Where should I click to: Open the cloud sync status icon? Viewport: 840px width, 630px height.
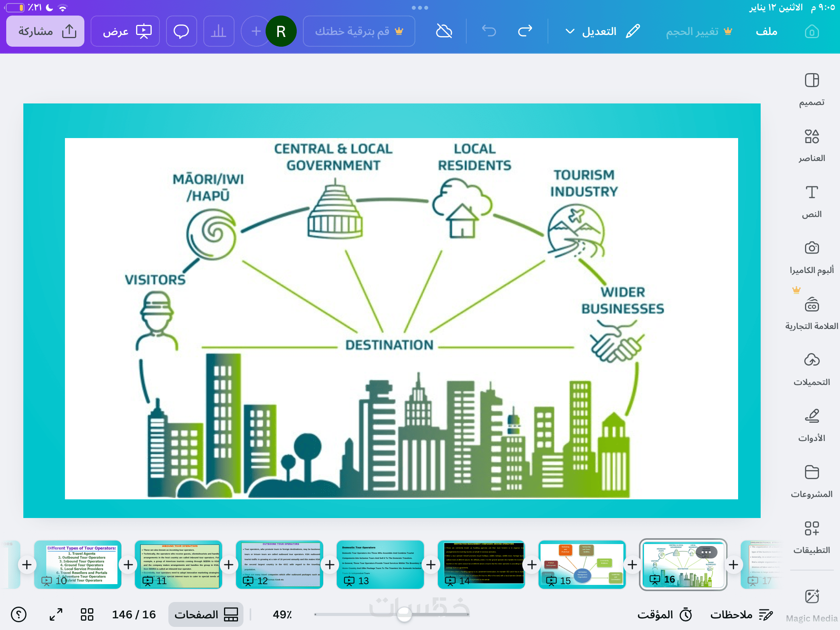coord(444,31)
